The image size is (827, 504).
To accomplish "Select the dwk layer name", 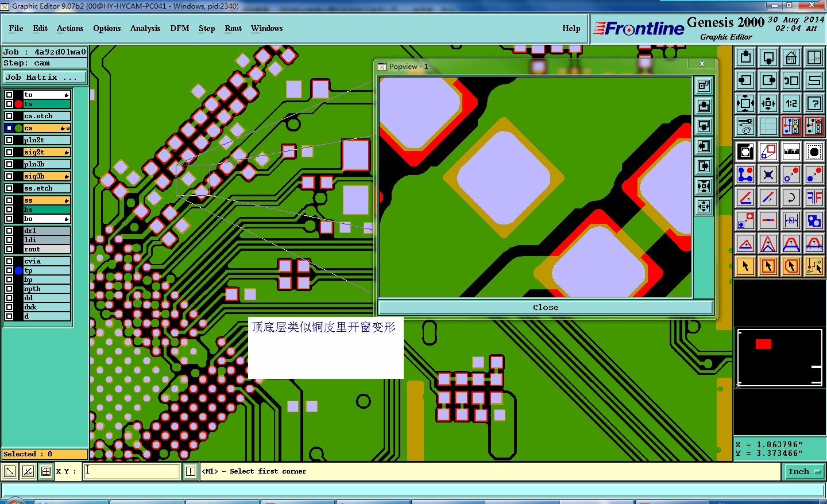I will [47, 307].
